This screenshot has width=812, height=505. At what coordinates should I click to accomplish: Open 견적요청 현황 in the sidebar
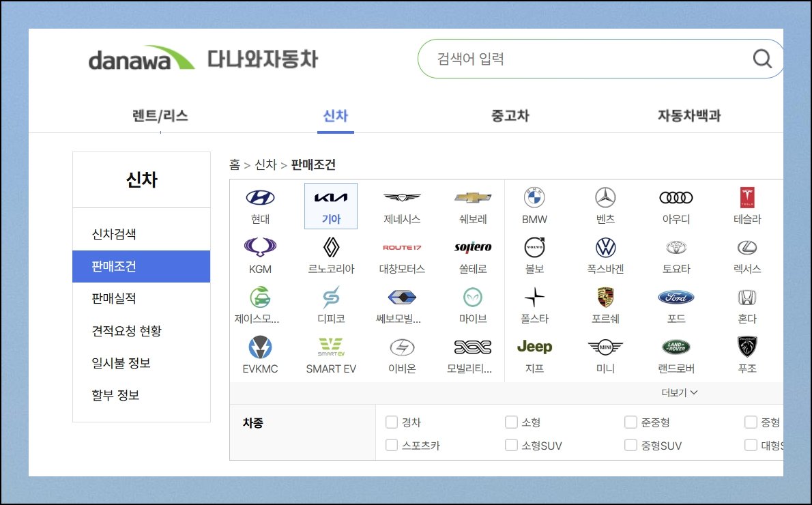[141, 330]
